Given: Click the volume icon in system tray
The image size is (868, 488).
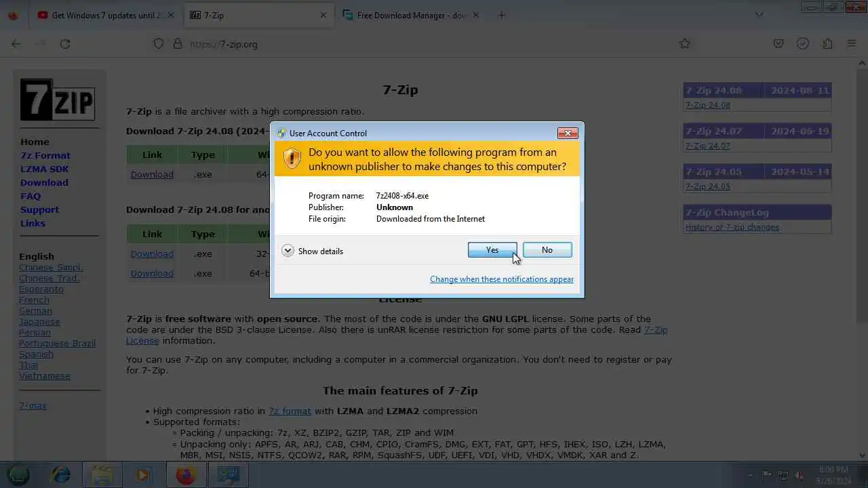Looking at the screenshot, I should click(x=799, y=475).
